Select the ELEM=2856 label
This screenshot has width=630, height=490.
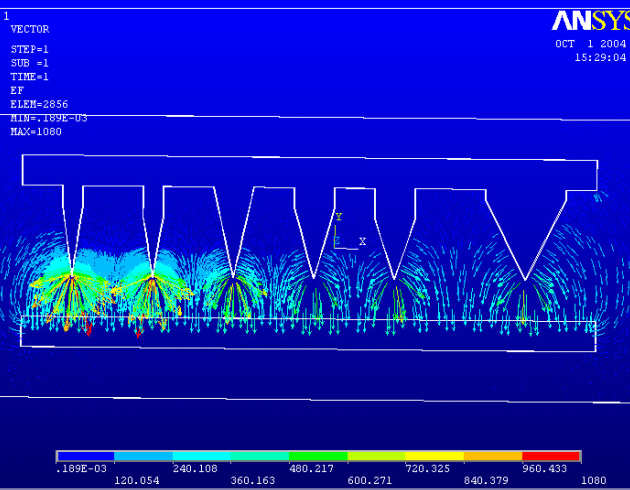pos(39,104)
